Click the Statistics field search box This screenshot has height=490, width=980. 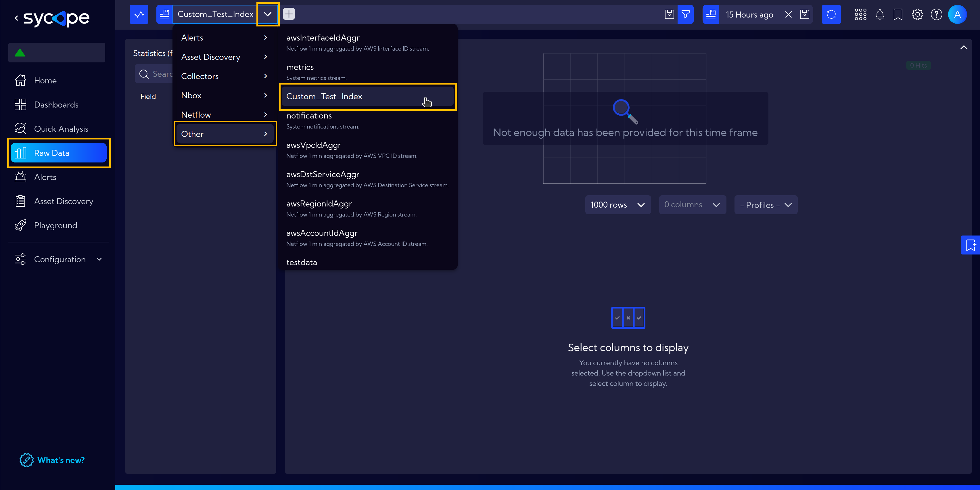point(154,74)
